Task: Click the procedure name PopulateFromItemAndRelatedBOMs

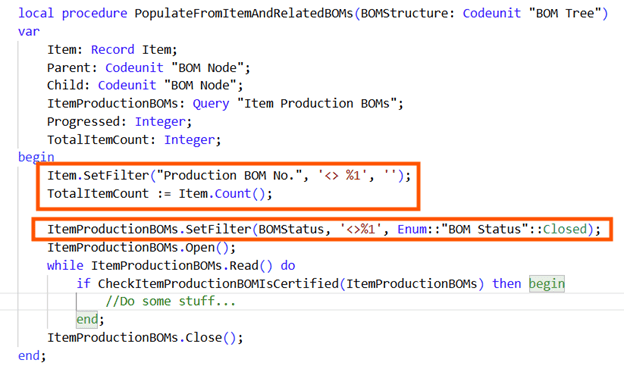Action: [244, 14]
